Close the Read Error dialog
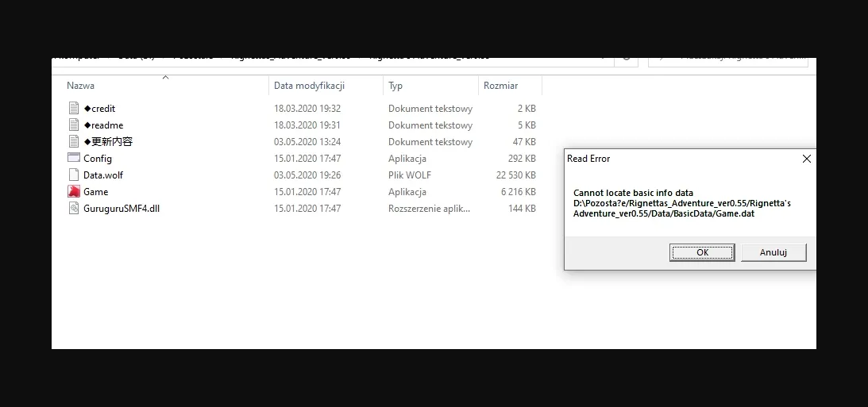 pos(806,159)
